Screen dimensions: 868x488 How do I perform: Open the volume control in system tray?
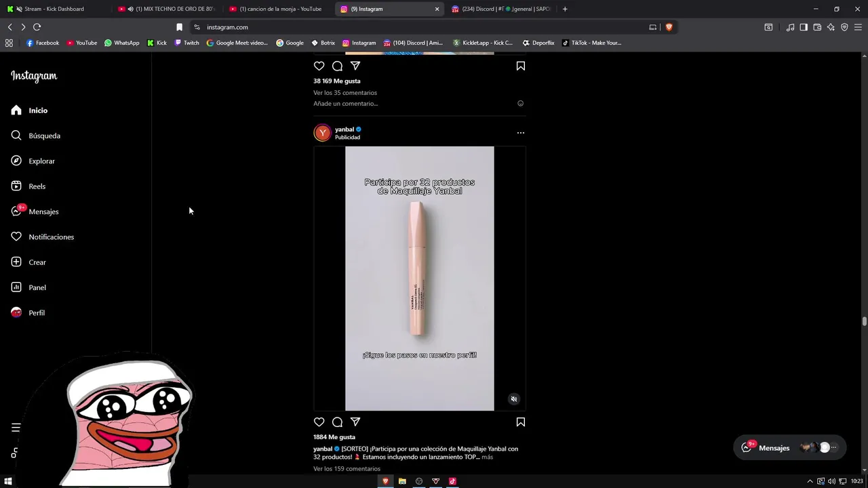[832, 481]
